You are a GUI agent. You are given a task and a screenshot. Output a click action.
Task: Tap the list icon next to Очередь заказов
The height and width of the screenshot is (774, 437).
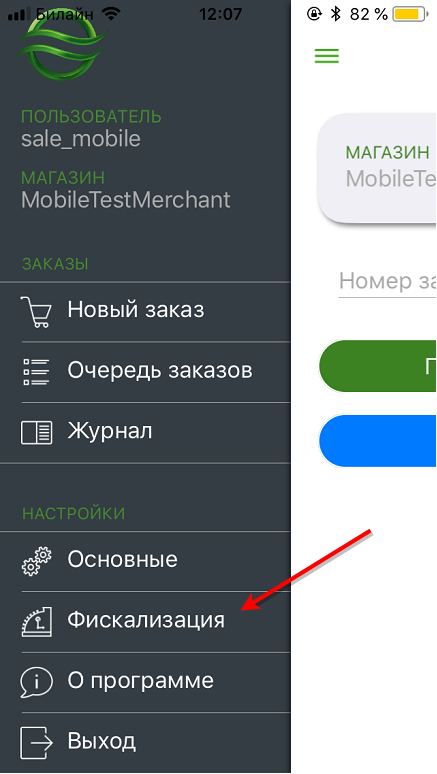click(x=37, y=372)
